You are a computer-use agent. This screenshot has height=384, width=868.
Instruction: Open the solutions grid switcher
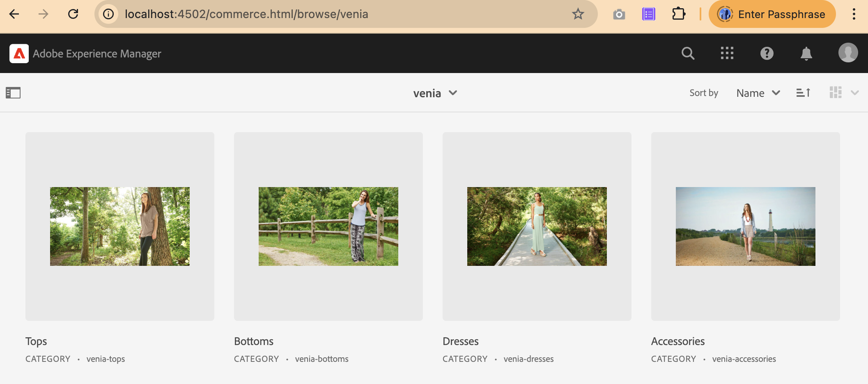pos(727,53)
